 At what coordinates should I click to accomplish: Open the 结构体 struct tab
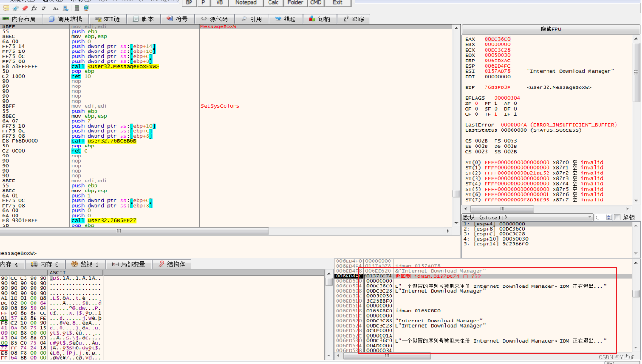click(172, 264)
